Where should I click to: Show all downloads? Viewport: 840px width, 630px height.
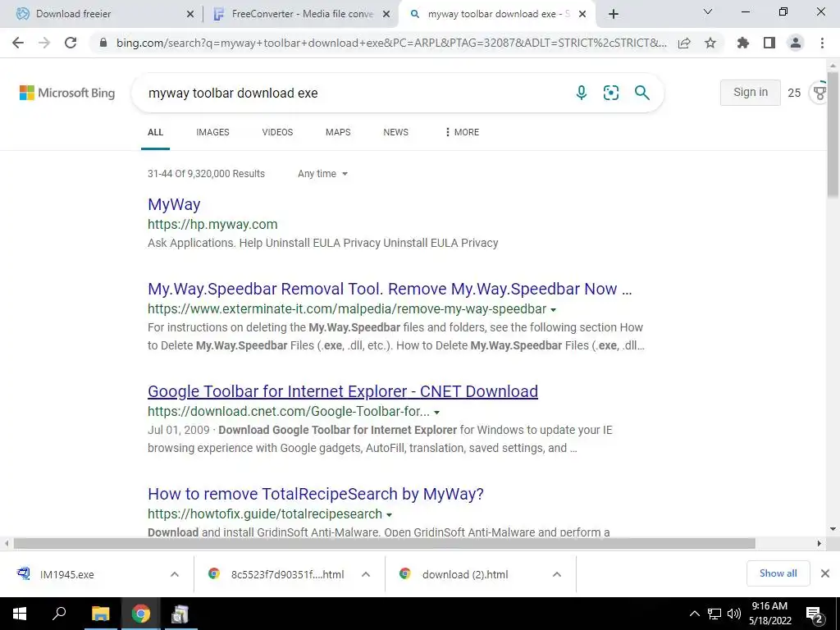pos(778,573)
